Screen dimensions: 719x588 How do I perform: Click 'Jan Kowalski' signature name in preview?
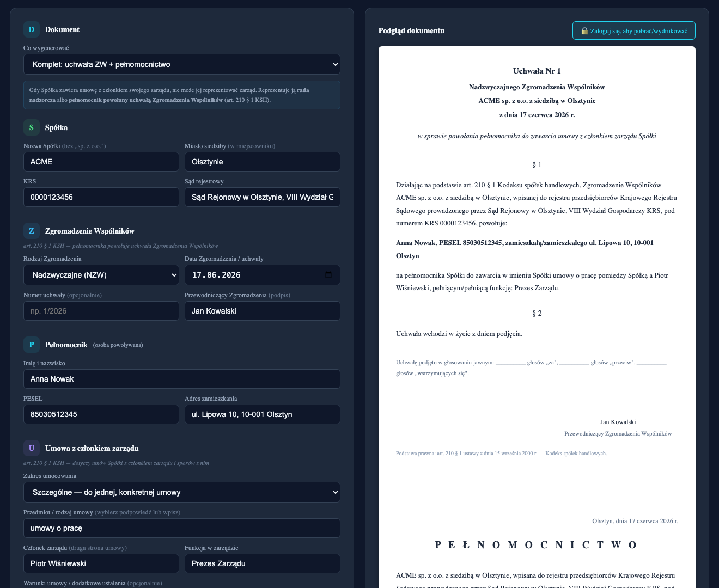[x=618, y=422]
